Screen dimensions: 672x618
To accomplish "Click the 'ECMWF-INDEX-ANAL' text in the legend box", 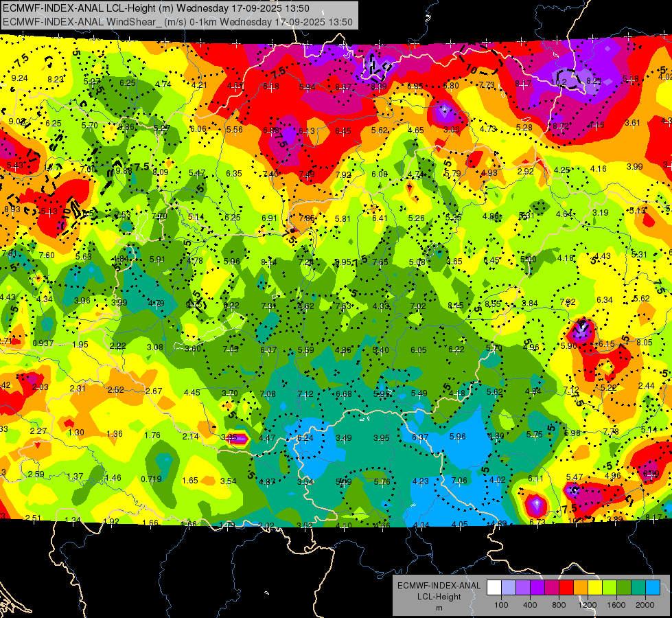I will pyautogui.click(x=439, y=586).
